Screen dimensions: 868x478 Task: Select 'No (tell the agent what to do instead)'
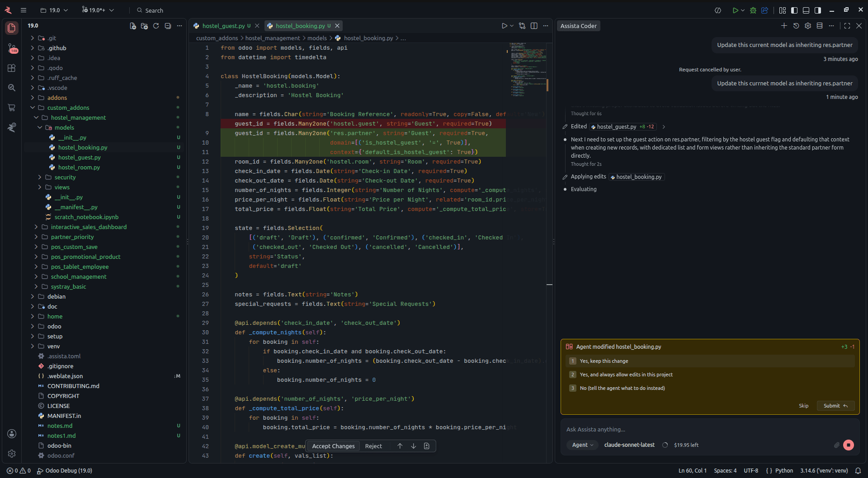(710, 388)
